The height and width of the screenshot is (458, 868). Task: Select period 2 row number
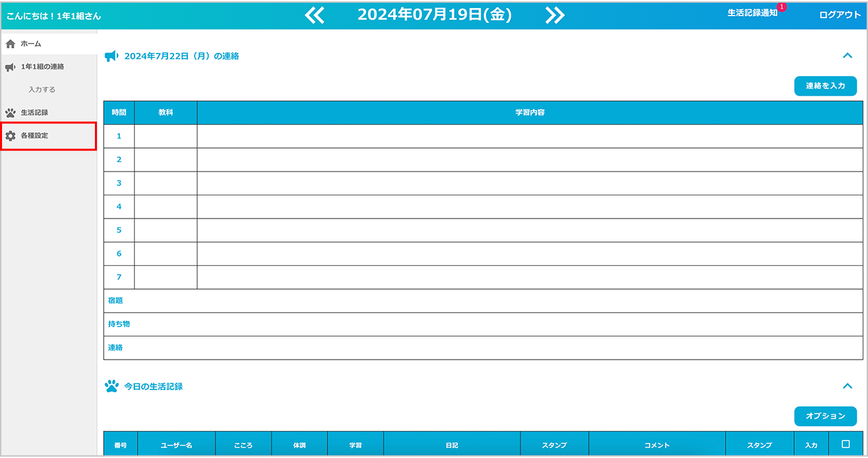(119, 159)
